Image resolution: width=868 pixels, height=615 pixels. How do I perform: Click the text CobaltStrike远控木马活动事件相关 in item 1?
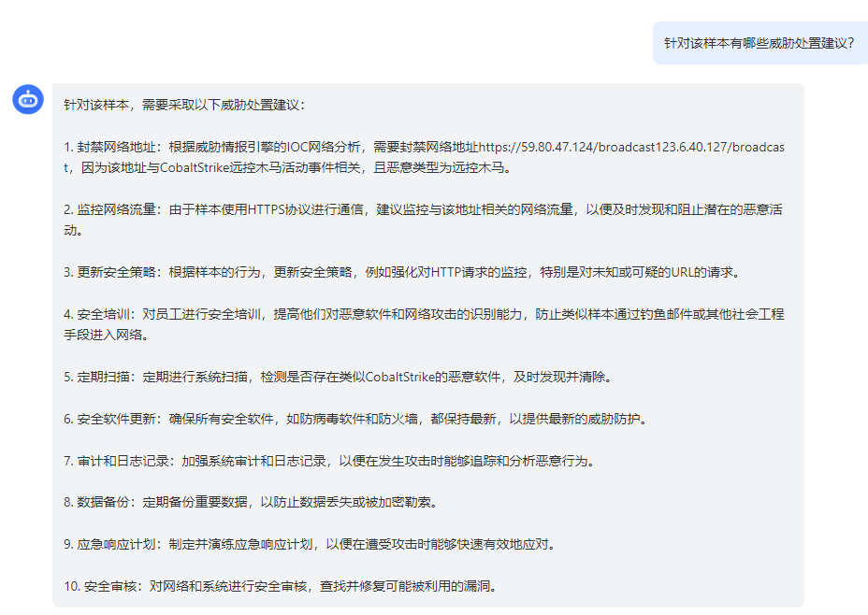tap(260, 167)
